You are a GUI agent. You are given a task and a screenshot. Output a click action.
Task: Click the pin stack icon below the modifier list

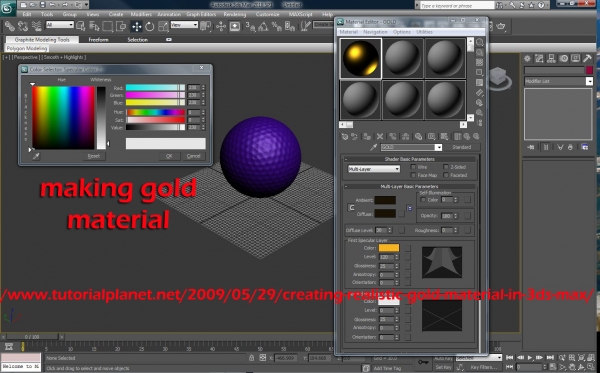pyautogui.click(x=530, y=147)
